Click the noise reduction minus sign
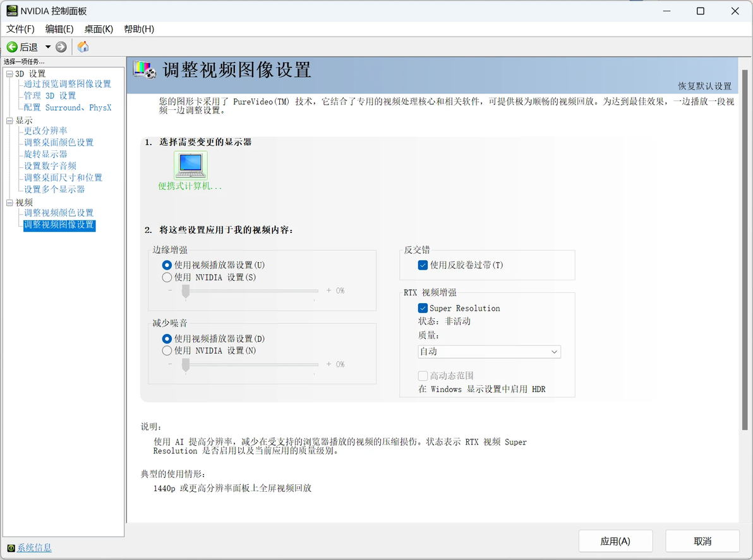 point(170,365)
